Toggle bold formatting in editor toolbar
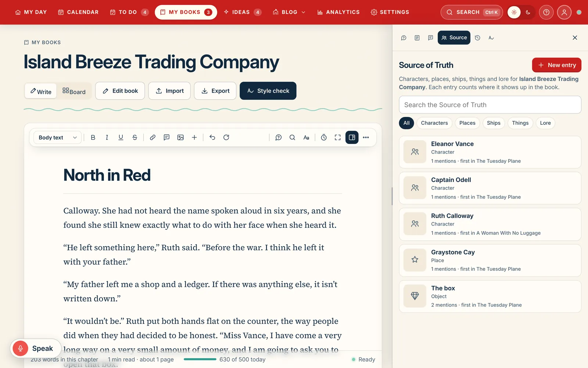The width and height of the screenshot is (588, 368). [93, 137]
